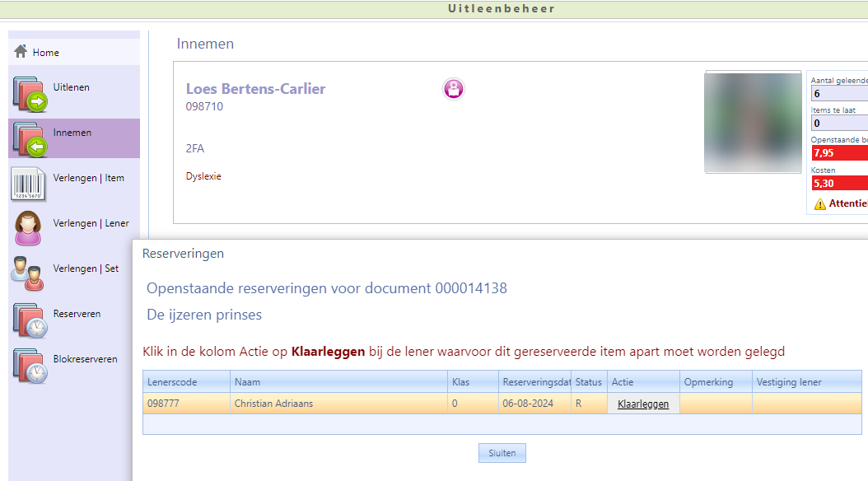
Task: Click the Naam column header
Action: point(338,381)
